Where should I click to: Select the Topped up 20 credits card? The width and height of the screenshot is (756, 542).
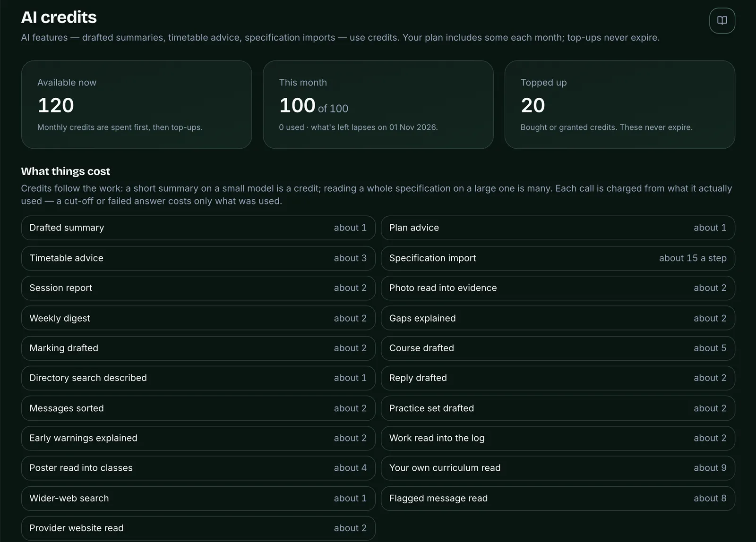620,105
